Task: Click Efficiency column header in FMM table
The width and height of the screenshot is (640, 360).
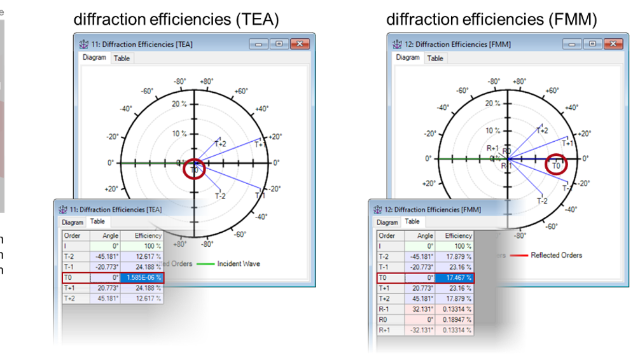Action: coord(454,236)
